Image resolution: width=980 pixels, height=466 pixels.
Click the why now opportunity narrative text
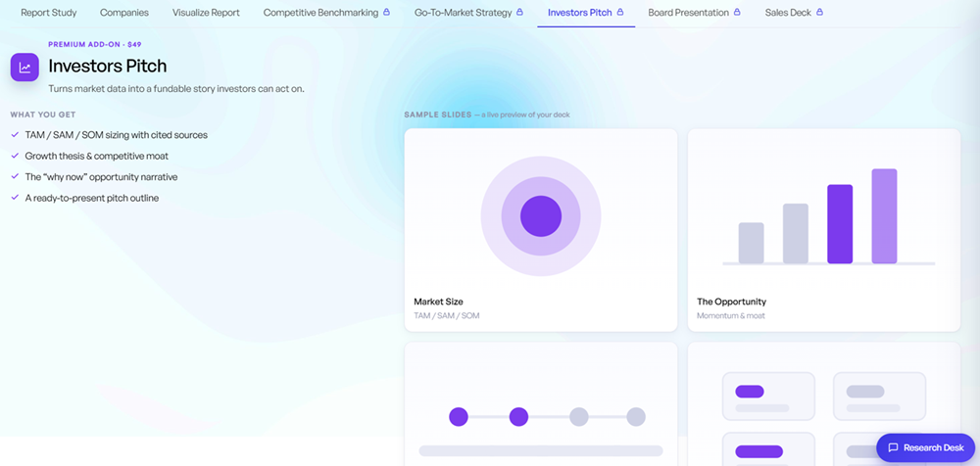click(x=101, y=177)
